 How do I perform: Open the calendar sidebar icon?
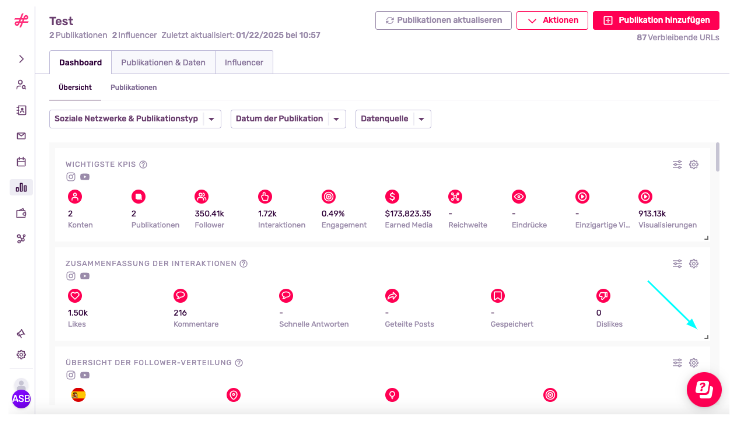pos(21,162)
